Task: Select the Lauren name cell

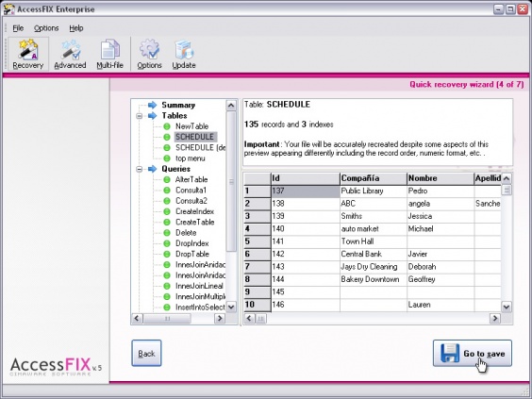Action: 441,305
